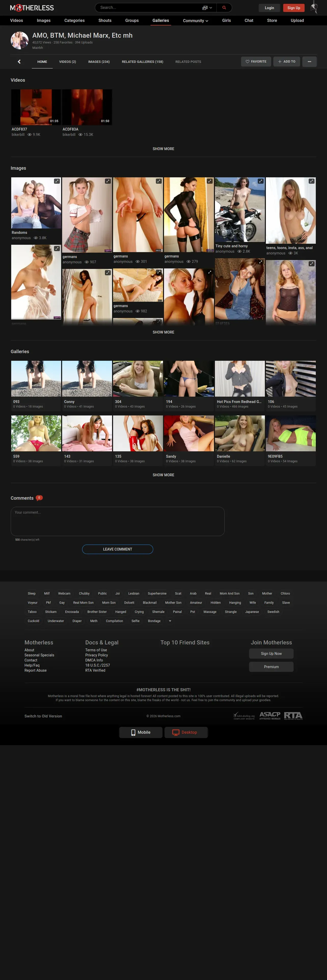The image size is (327, 980).
Task: Click the red Sign Up button
Action: click(293, 8)
